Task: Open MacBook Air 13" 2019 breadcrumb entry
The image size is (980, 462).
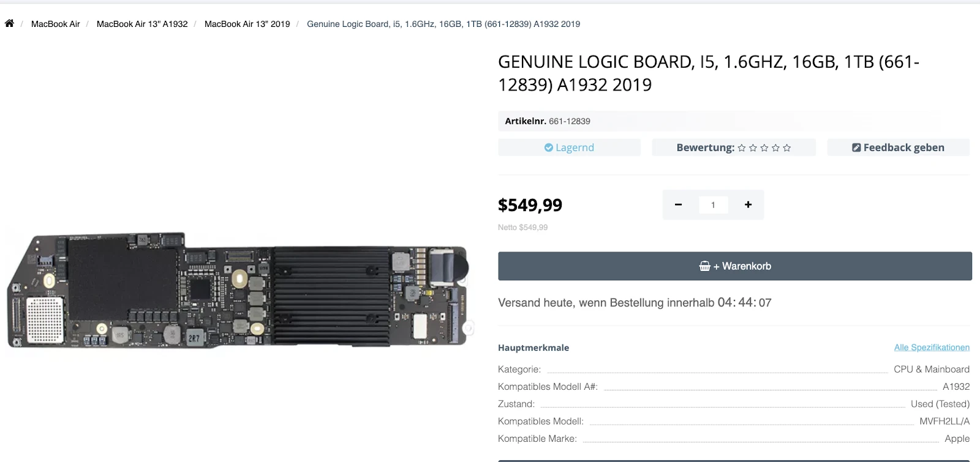Action: pyautogui.click(x=247, y=24)
